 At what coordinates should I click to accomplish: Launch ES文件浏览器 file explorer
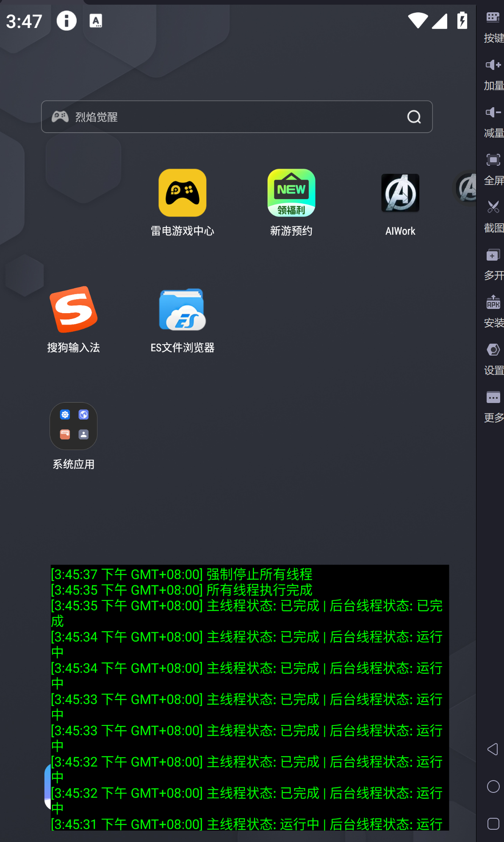[182, 310]
